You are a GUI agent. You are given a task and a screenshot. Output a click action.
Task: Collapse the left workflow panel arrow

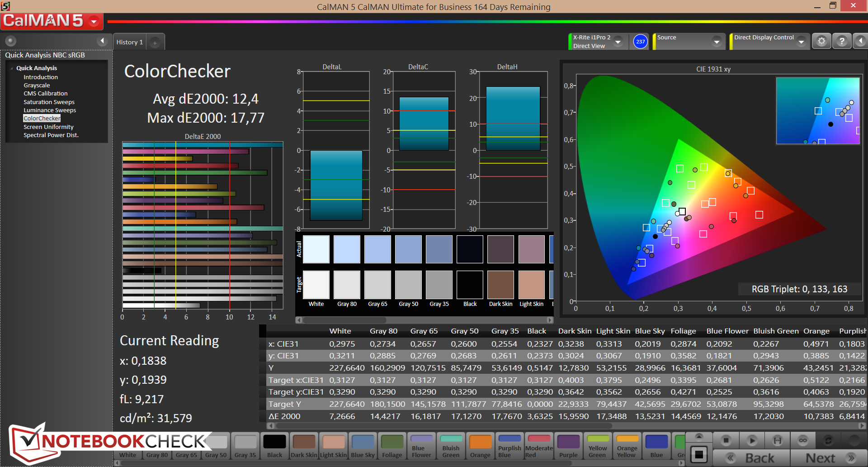point(102,41)
